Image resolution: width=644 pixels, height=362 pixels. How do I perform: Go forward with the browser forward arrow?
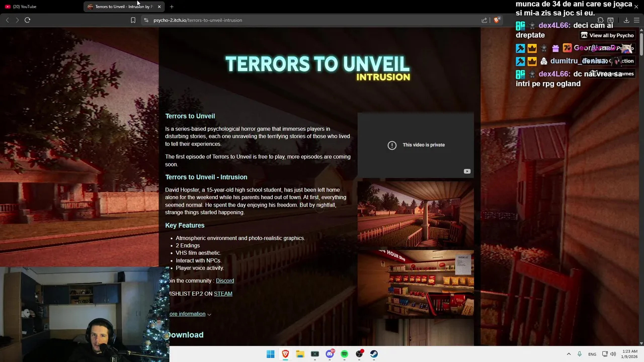(17, 20)
